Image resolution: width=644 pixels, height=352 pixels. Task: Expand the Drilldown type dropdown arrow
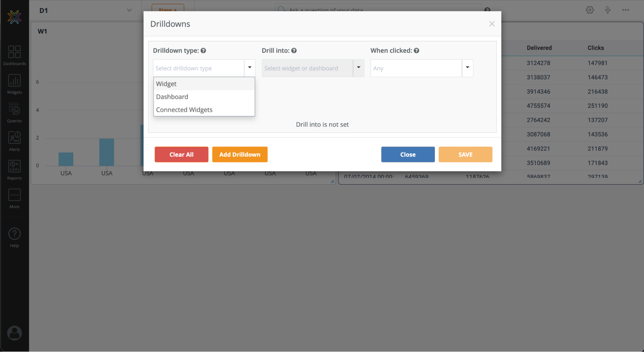tap(250, 68)
